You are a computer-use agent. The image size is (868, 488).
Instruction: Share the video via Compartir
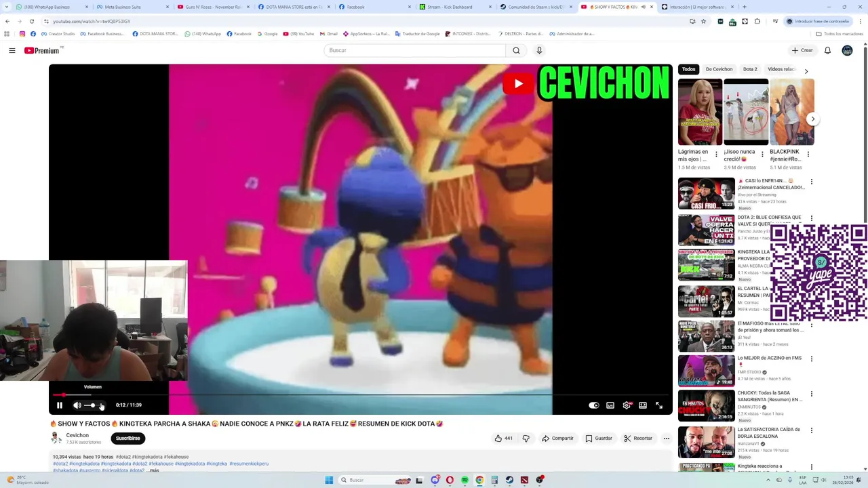pos(557,439)
